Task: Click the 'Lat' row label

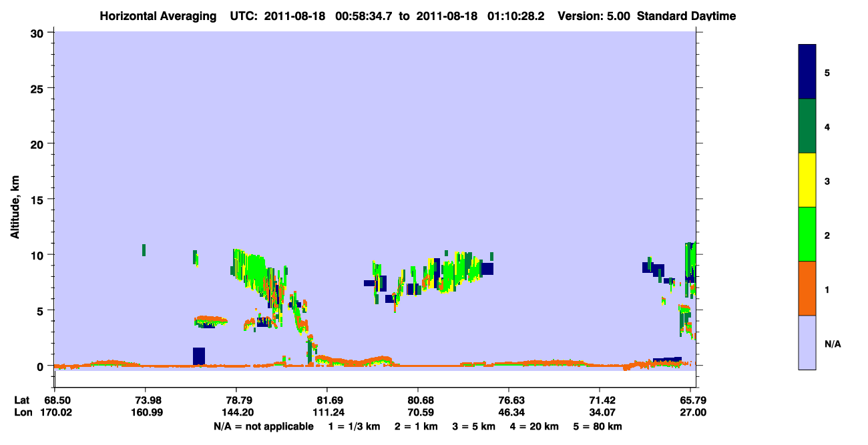Action: click(21, 400)
